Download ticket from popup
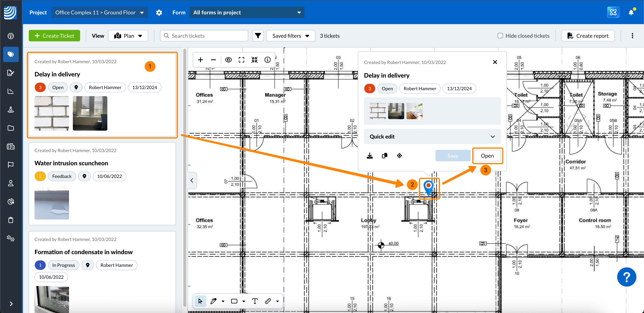Viewport: 644px width, 313px height. pos(370,156)
